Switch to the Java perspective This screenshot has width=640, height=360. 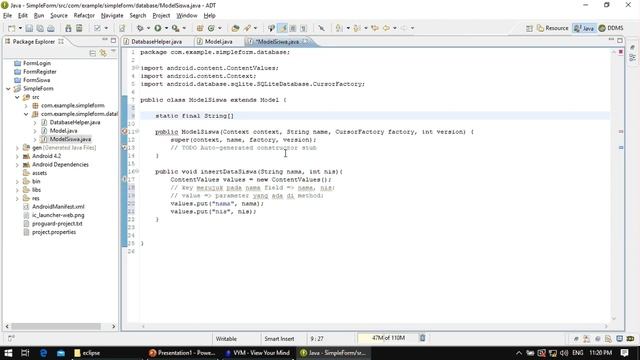pyautogui.click(x=584, y=28)
